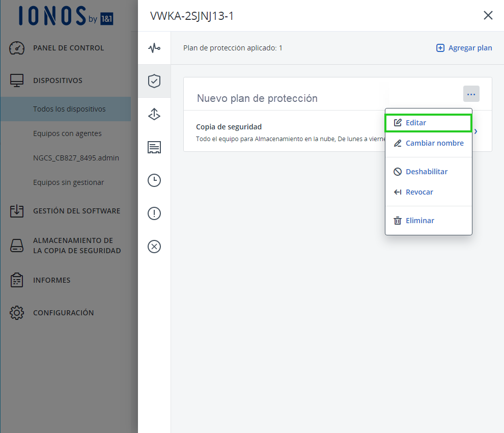Viewport: 504px width, 433px height.
Task: Click the exclamation alerts icon
Action: pos(154,213)
